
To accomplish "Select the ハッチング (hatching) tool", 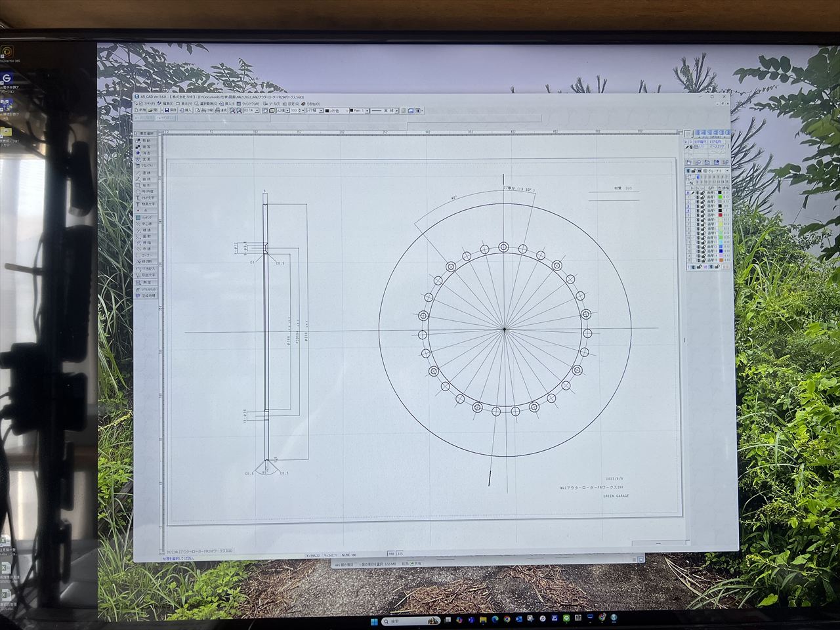I will [x=146, y=217].
